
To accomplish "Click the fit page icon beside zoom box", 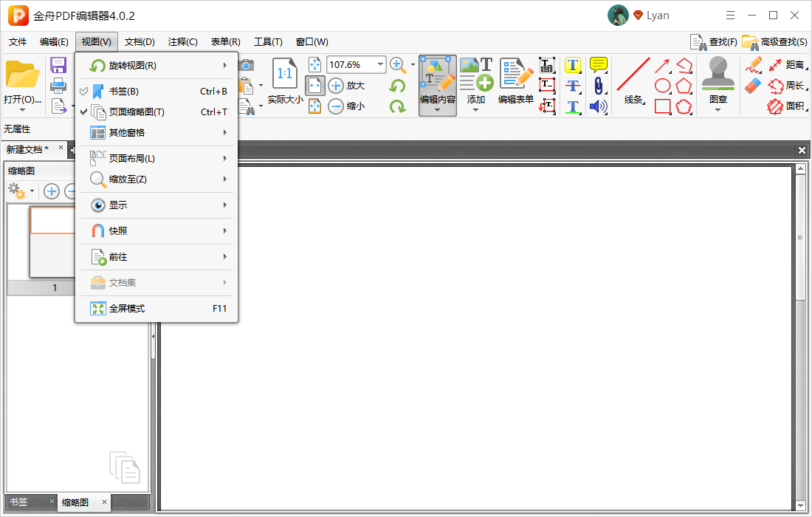I will click(315, 65).
